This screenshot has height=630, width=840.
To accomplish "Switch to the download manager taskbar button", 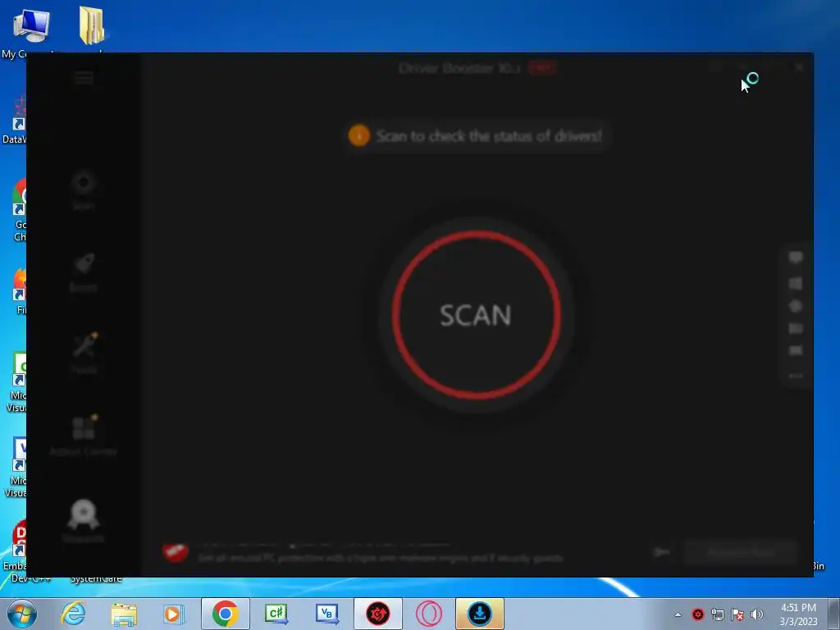I will point(479,614).
